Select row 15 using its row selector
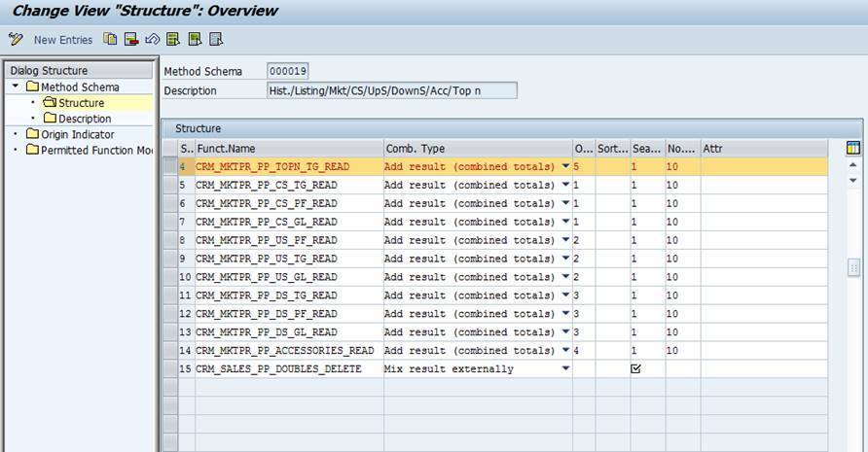868x452 pixels. (170, 368)
